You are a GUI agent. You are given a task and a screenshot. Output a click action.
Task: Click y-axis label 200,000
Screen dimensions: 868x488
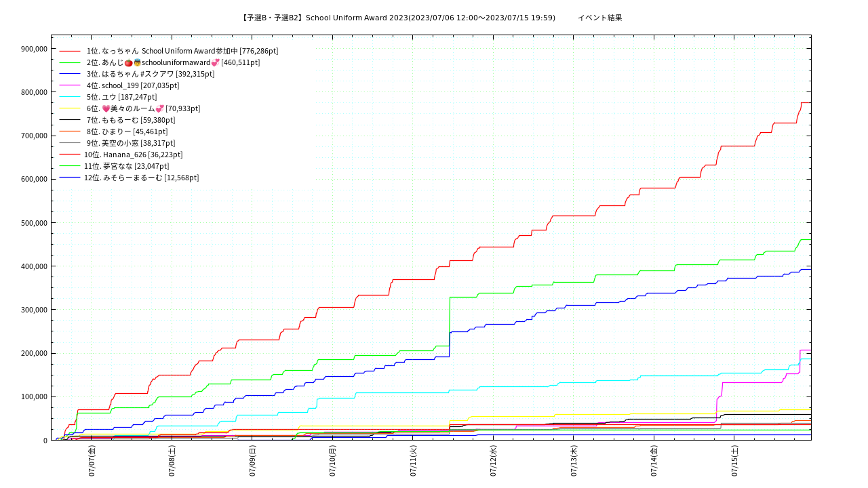tap(34, 353)
